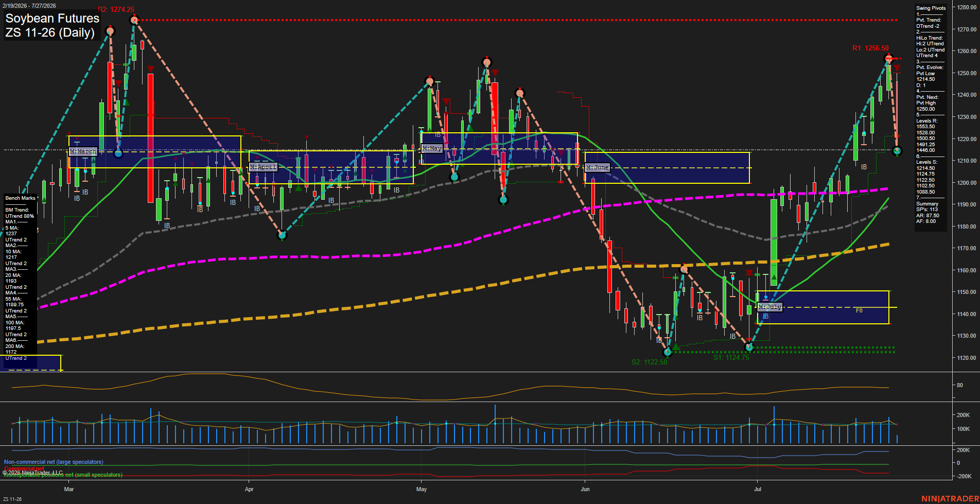The height and width of the screenshot is (504, 980).
Task: Click the swing high pivot marker at R2
Action: [x=134, y=20]
